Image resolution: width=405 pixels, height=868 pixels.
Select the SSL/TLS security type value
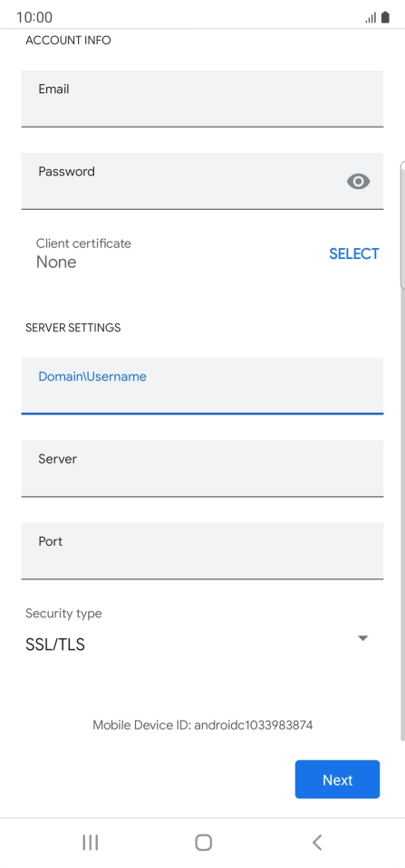(55, 644)
